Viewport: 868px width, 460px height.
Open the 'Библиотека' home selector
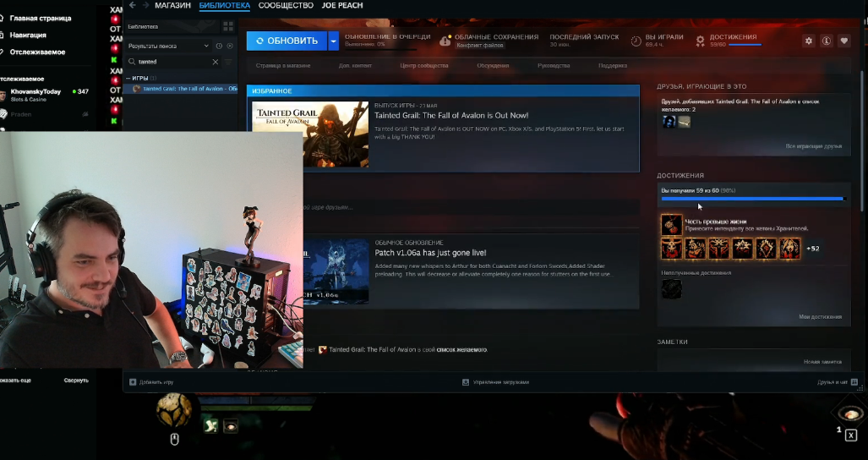[173, 26]
